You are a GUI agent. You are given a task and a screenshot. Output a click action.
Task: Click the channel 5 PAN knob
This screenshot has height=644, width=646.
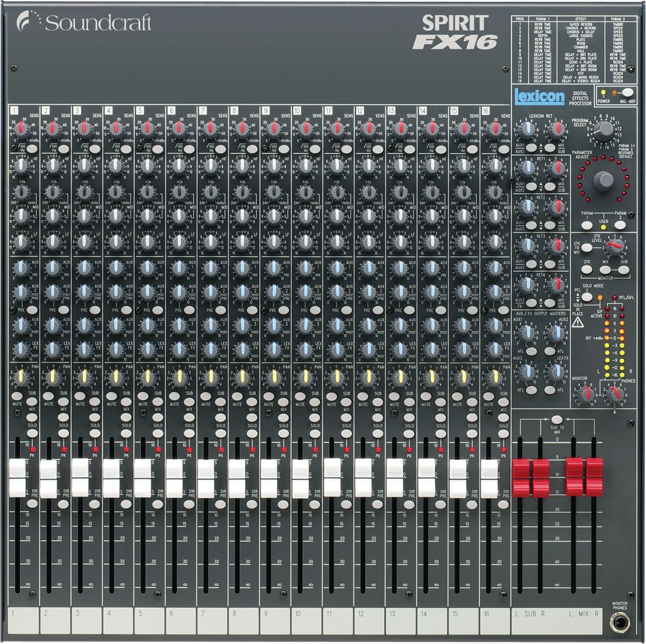click(x=147, y=377)
